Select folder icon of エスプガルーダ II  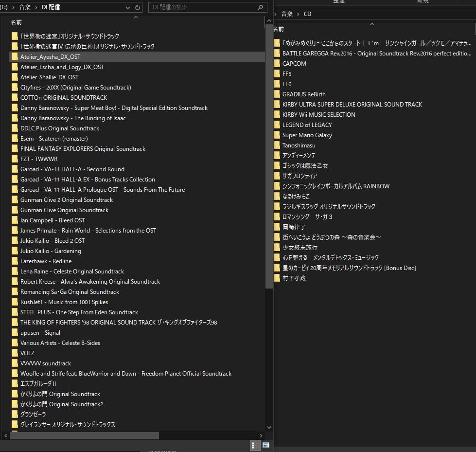coord(15,384)
